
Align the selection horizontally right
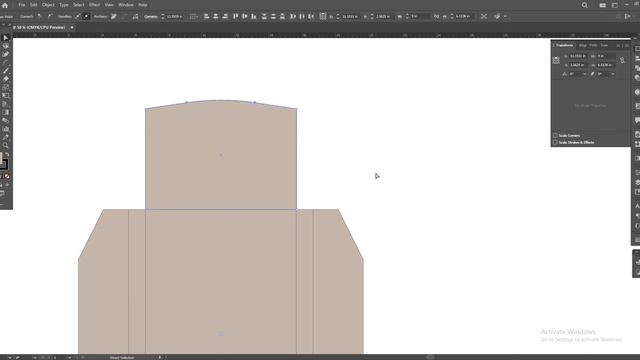[x=225, y=16]
